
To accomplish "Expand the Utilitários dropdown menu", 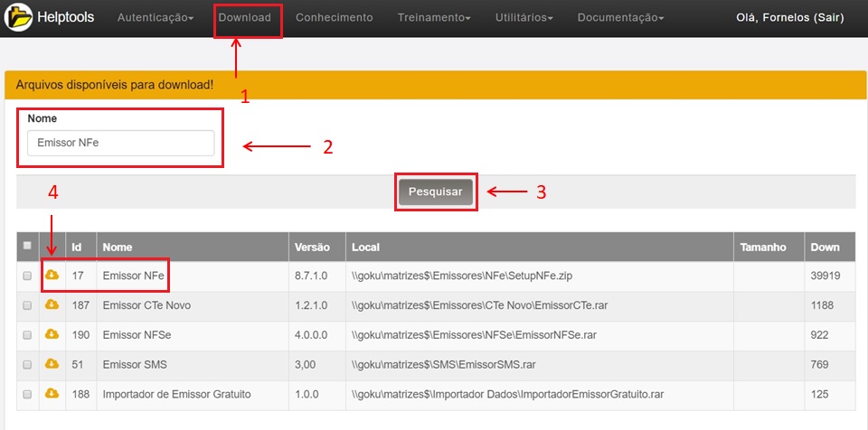I will click(524, 18).
